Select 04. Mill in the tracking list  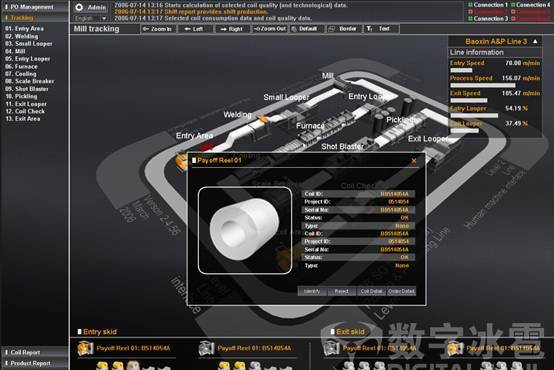pos(15,51)
